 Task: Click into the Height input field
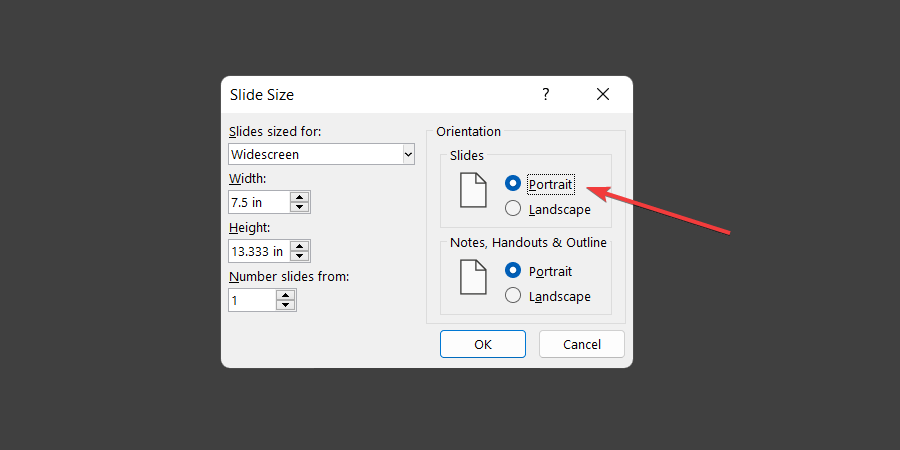pyautogui.click(x=258, y=251)
